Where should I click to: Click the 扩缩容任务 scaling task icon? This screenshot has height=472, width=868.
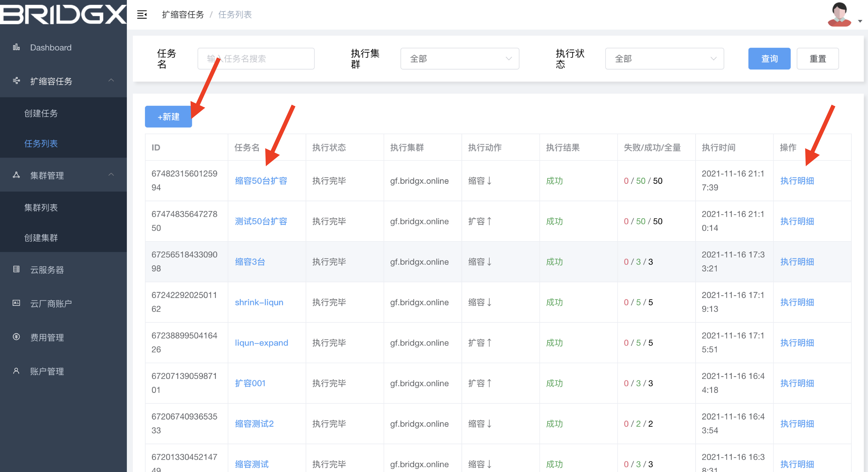pyautogui.click(x=16, y=81)
